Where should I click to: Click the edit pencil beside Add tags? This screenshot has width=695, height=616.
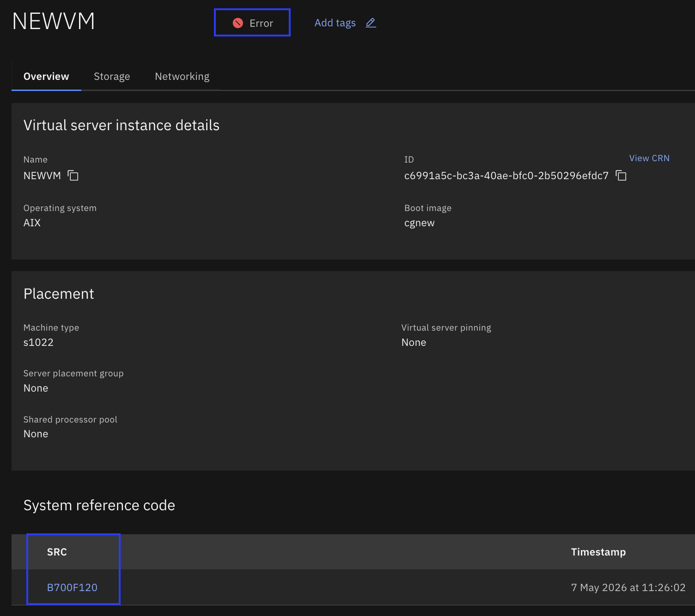point(371,23)
